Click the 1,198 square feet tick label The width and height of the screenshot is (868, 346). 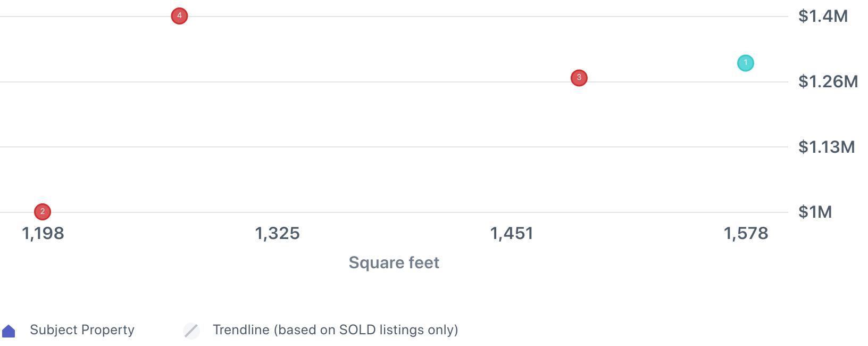pyautogui.click(x=43, y=233)
